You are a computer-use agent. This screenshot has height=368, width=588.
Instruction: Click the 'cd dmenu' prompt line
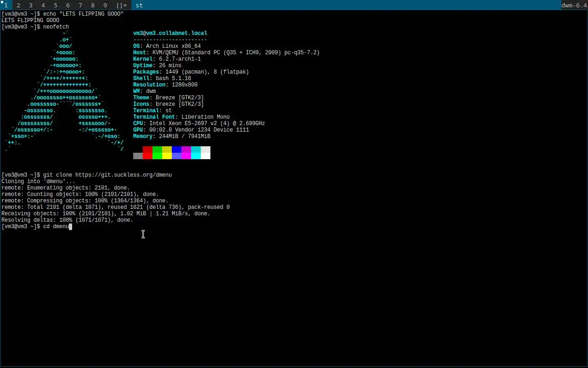click(37, 226)
